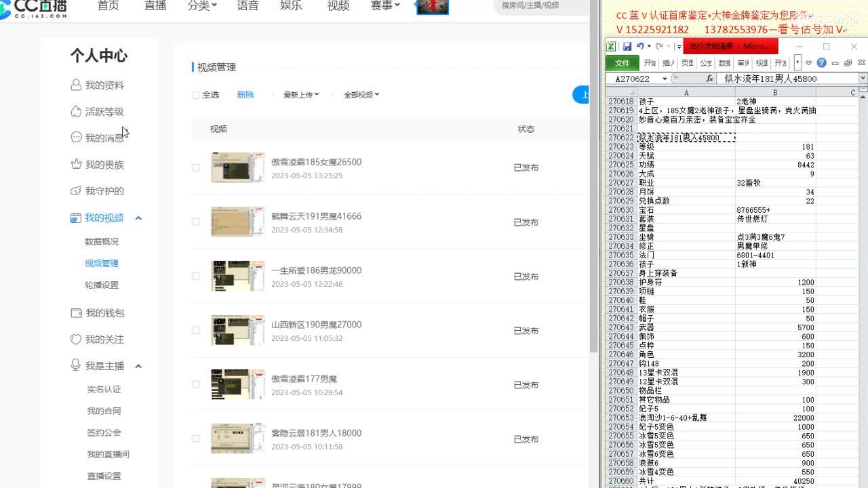Screen dimensions: 868x488
Task: Open 数据概况 under 我的视频
Action: click(102, 241)
